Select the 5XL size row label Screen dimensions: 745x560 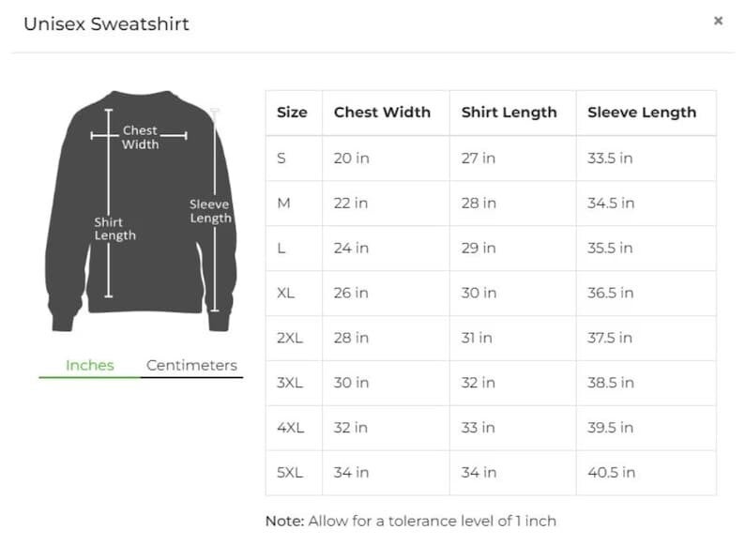pyautogui.click(x=290, y=473)
